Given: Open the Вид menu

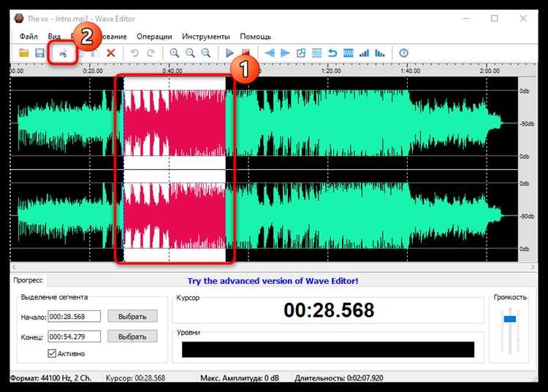Looking at the screenshot, I should 54,36.
